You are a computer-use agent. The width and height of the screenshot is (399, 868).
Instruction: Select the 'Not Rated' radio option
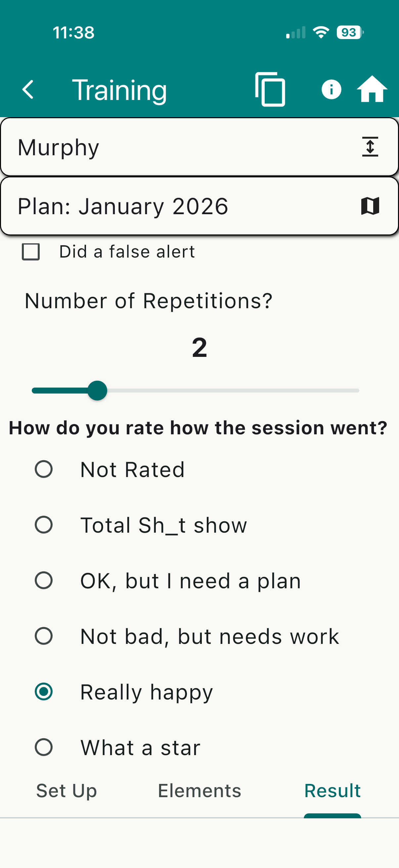click(x=44, y=469)
